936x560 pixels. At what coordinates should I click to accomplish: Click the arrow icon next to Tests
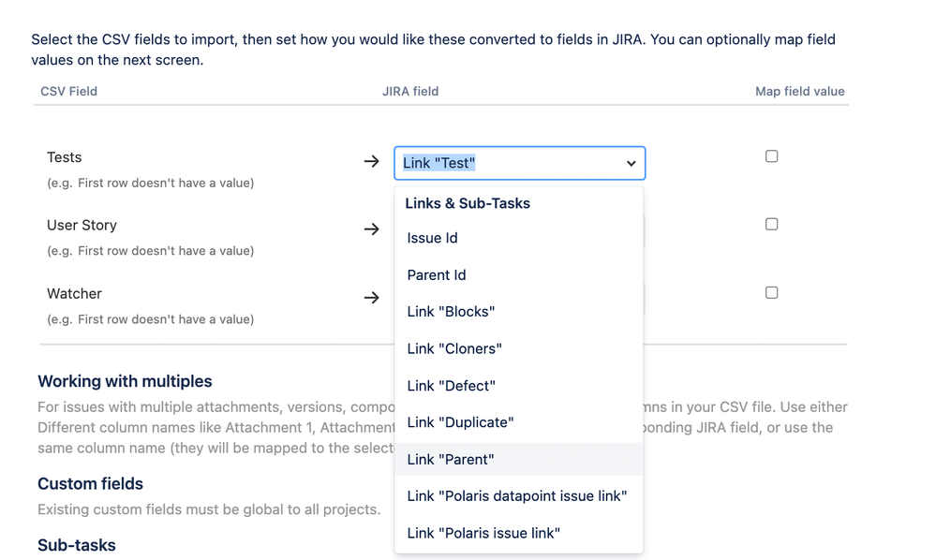click(371, 162)
